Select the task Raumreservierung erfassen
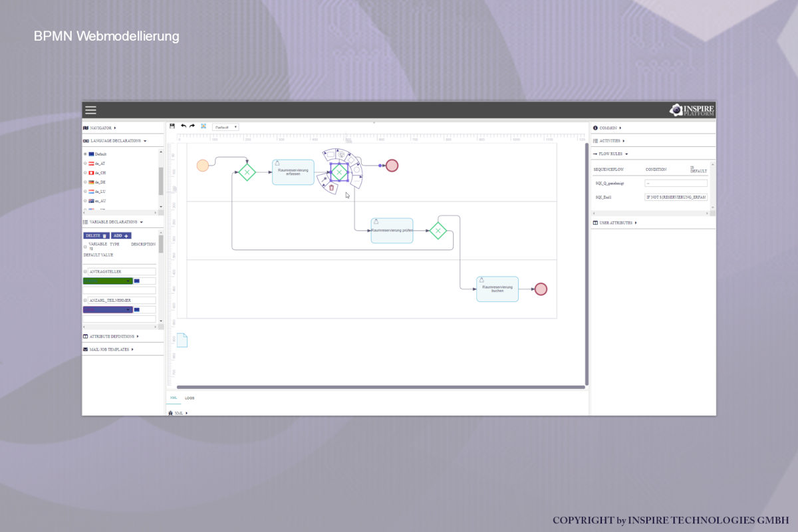The width and height of the screenshot is (798, 532). pyautogui.click(x=293, y=172)
